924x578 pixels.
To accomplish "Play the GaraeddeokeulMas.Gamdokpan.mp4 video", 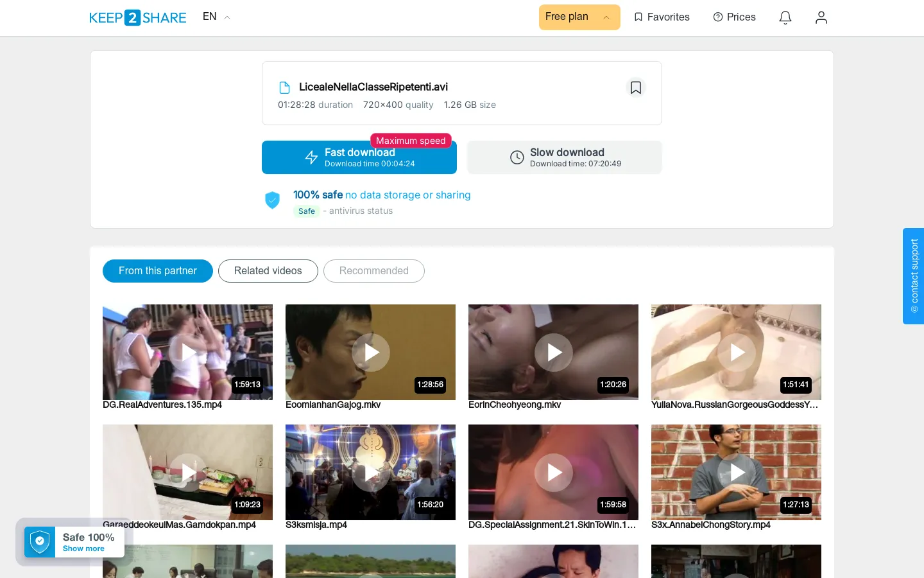I will (187, 472).
